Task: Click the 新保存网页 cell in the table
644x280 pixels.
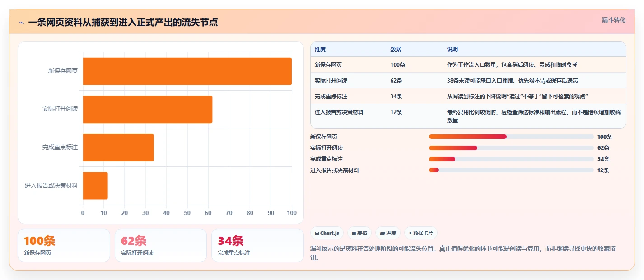Action: pyautogui.click(x=328, y=65)
